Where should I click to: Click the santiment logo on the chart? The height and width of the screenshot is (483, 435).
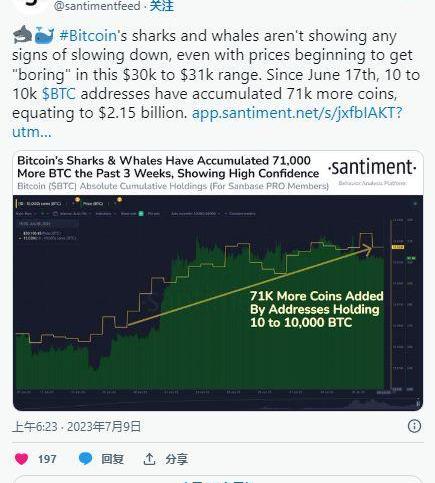tap(372, 170)
